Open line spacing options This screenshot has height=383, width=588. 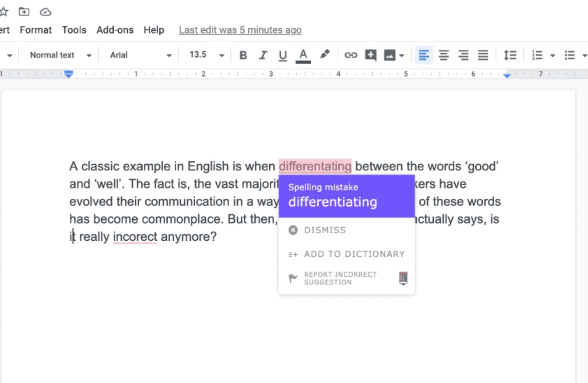click(x=510, y=56)
